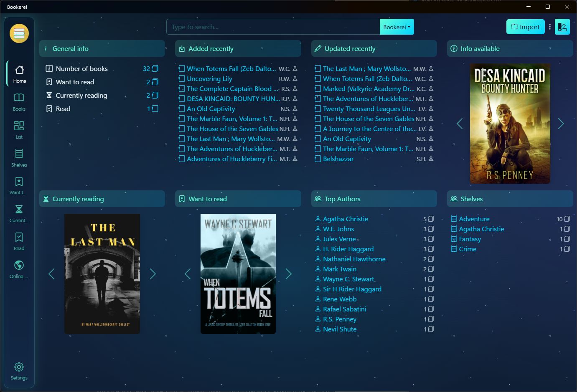Click previous arrow in Currently reading carousel
This screenshot has width=577, height=392.
click(51, 274)
